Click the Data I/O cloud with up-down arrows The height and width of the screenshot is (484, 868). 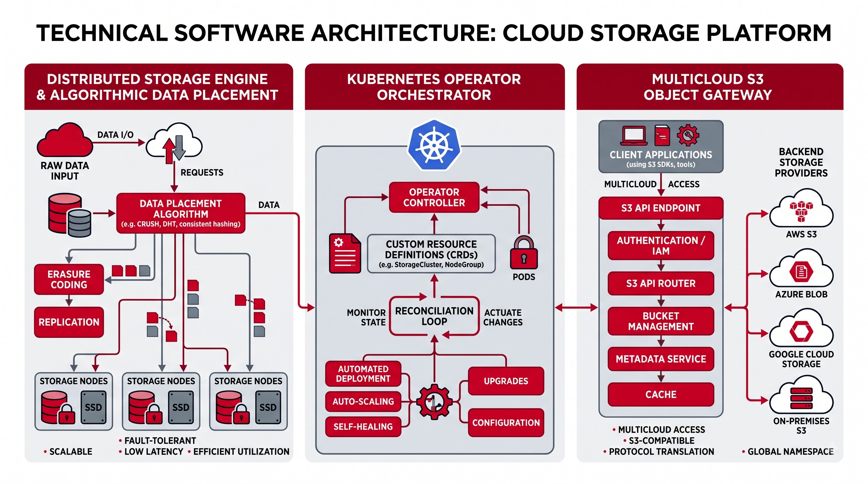174,143
